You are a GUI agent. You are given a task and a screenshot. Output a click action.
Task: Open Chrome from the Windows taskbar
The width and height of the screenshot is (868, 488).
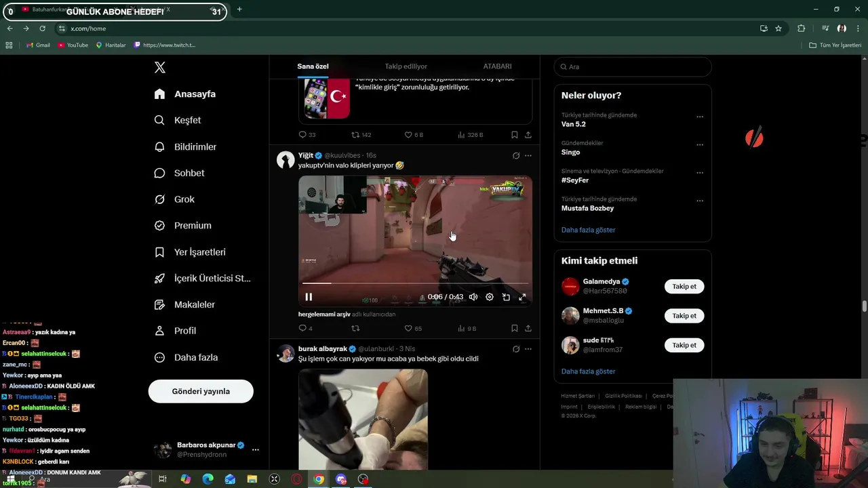pyautogui.click(x=319, y=479)
